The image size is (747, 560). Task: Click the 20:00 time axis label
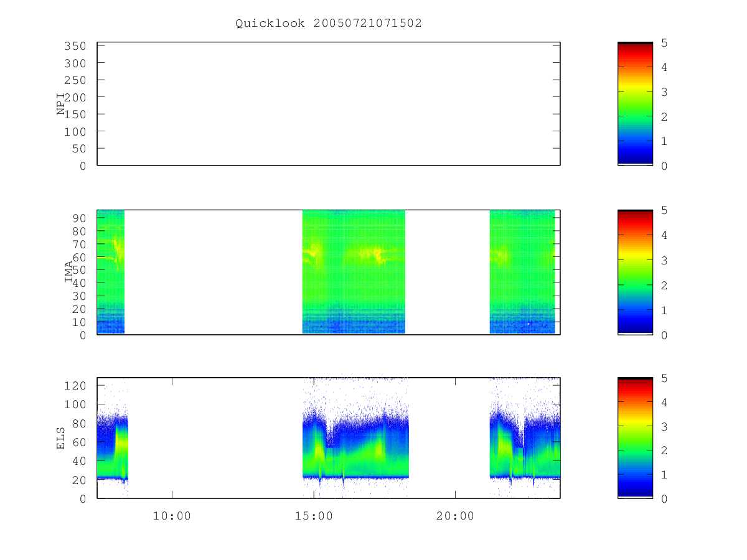(x=455, y=516)
